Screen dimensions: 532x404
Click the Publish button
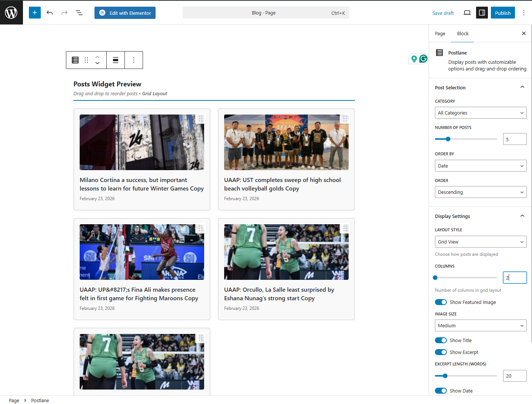pos(502,13)
